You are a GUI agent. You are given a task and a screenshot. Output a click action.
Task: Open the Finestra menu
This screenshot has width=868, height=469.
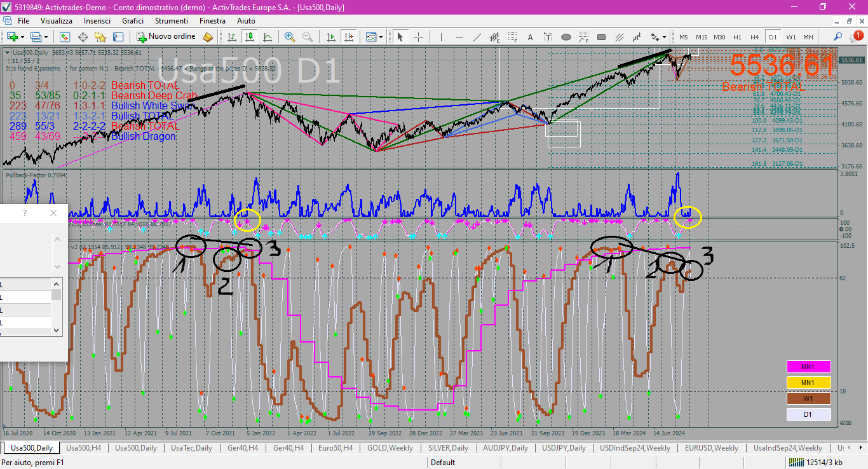pyautogui.click(x=212, y=21)
